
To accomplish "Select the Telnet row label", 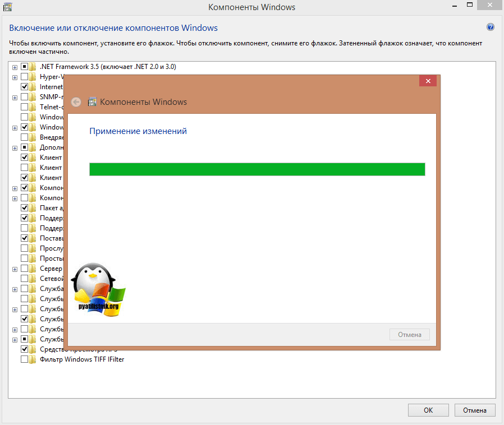I will pos(52,107).
